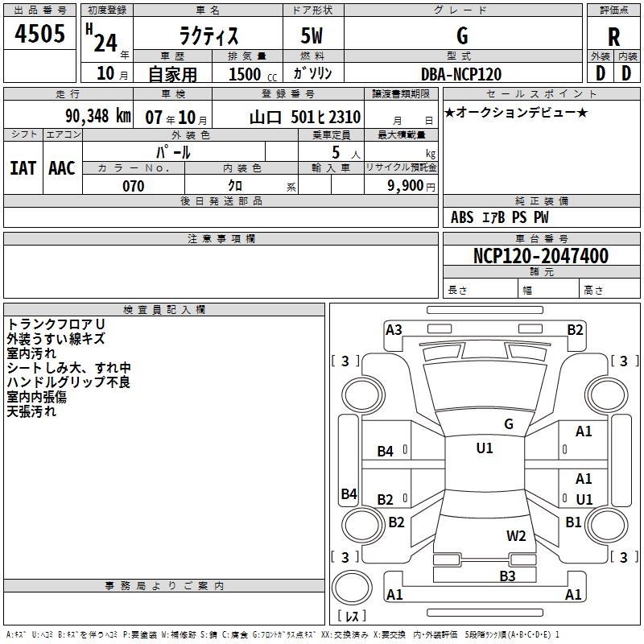Viewport: 644px width, 644px height.
Task: Click the note ハンドルグリップ不良
Action: 68,382
